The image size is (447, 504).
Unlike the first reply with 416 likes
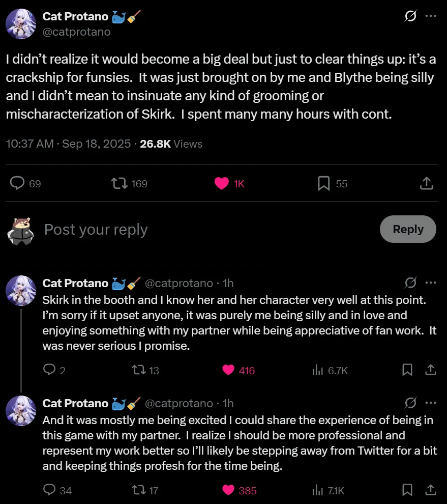coord(229,370)
